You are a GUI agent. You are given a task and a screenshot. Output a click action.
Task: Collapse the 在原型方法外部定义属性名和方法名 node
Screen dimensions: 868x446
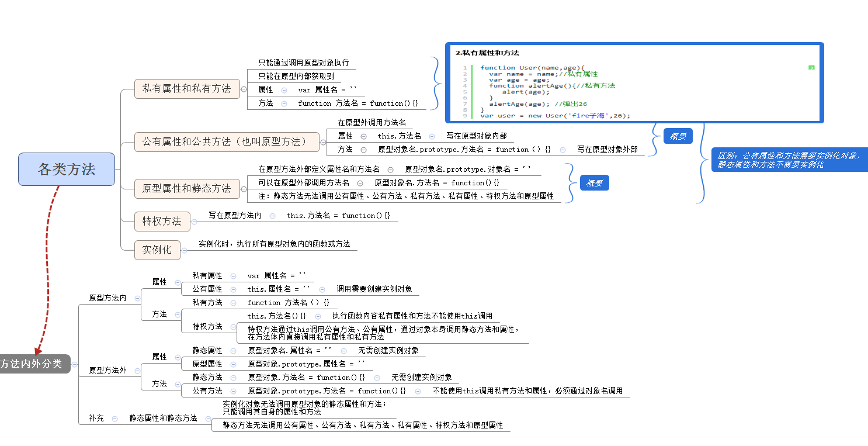tap(391, 170)
